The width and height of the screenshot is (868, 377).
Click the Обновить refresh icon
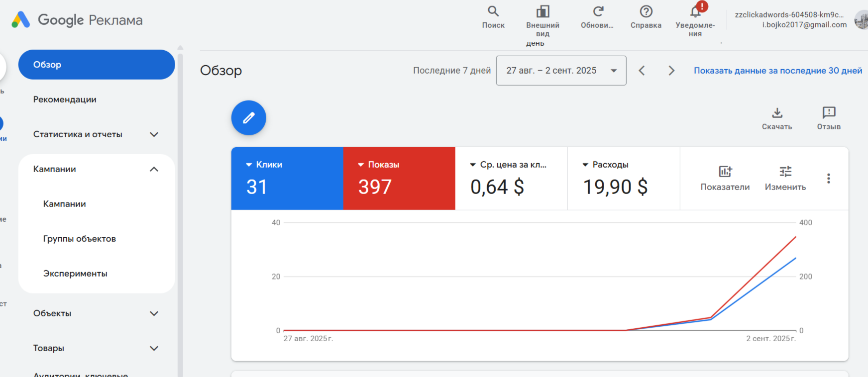[598, 11]
